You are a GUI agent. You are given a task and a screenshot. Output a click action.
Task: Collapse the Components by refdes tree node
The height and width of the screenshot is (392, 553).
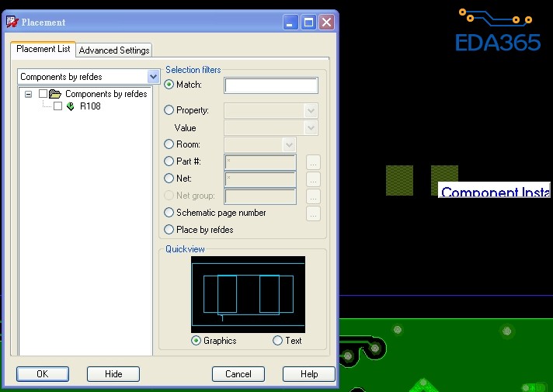pos(28,94)
